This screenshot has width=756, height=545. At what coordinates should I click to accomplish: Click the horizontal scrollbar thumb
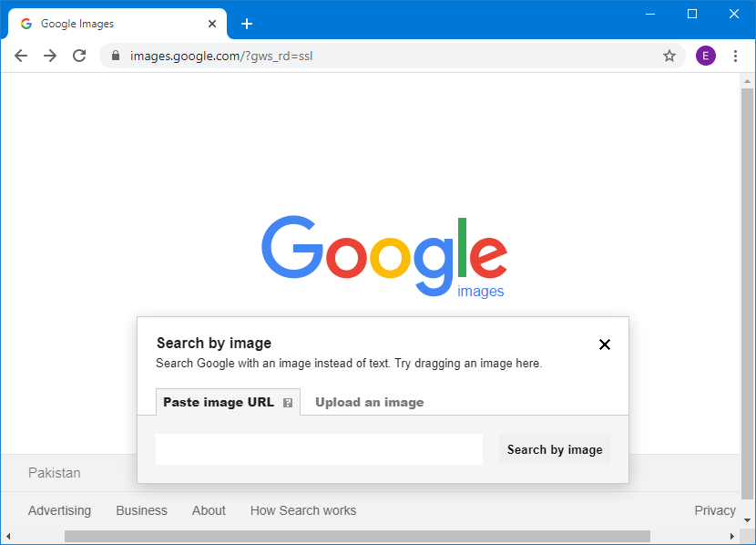[x=357, y=536]
